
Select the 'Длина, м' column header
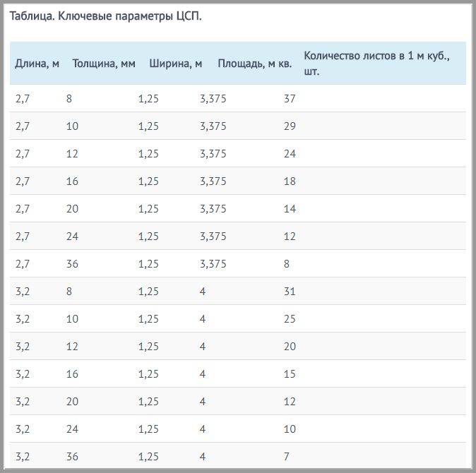[37, 64]
